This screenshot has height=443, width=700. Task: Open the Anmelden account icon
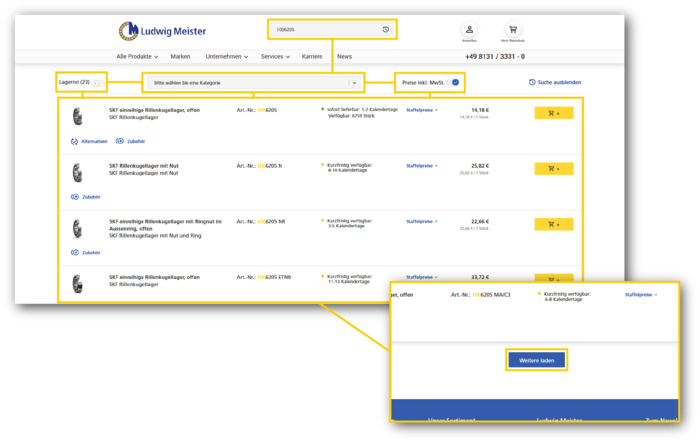pyautogui.click(x=469, y=30)
